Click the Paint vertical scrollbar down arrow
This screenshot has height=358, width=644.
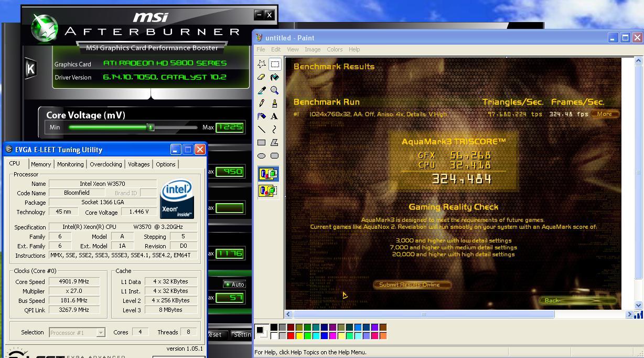point(638,305)
